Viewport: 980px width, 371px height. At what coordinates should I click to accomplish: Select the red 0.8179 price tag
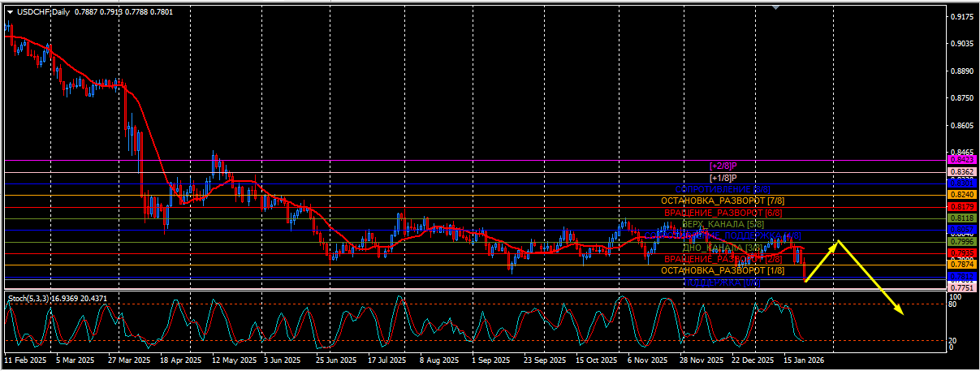coord(962,207)
